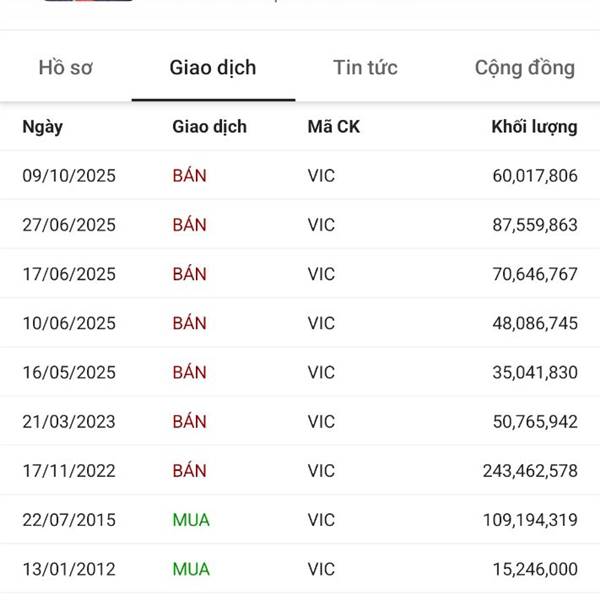
Task: Open VIC code in 22/07/2015 row
Action: [x=321, y=520]
